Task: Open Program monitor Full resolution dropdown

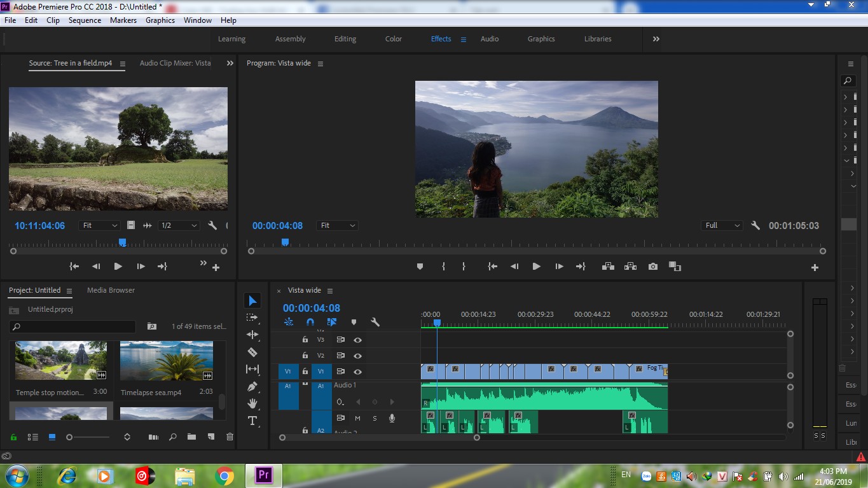Action: [x=722, y=225]
